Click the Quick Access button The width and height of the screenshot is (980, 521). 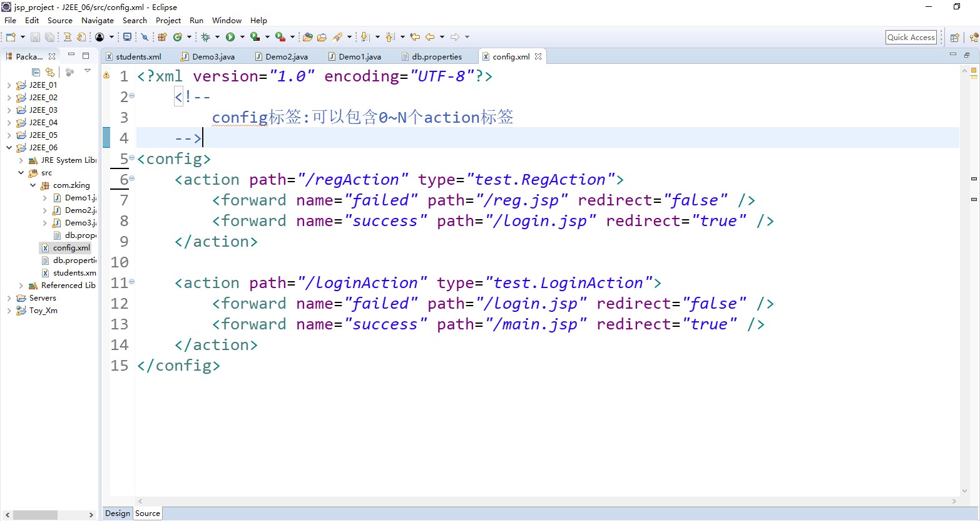point(911,37)
